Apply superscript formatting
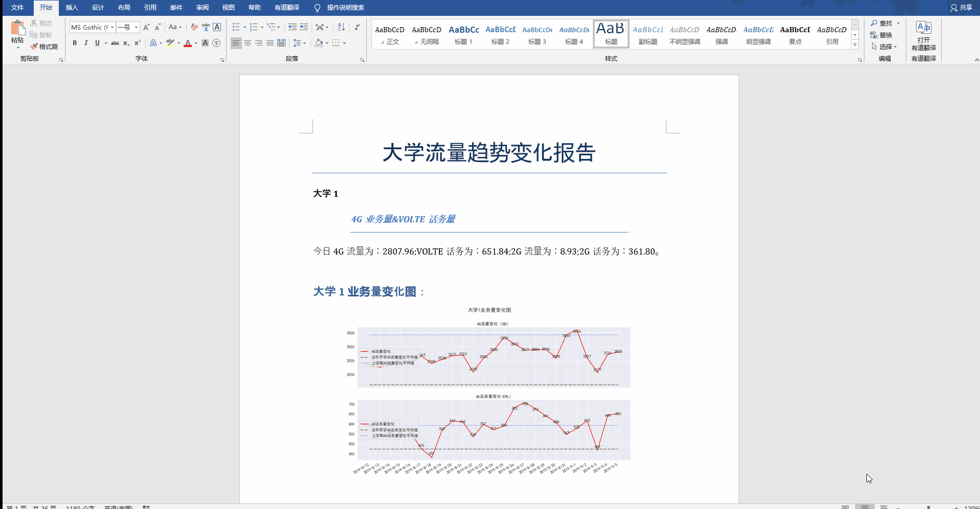 pos(136,43)
